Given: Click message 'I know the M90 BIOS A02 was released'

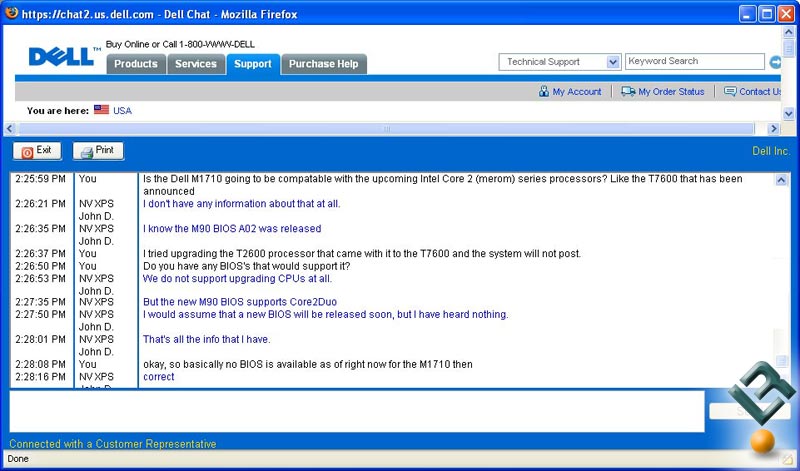Looking at the screenshot, I should point(232,229).
